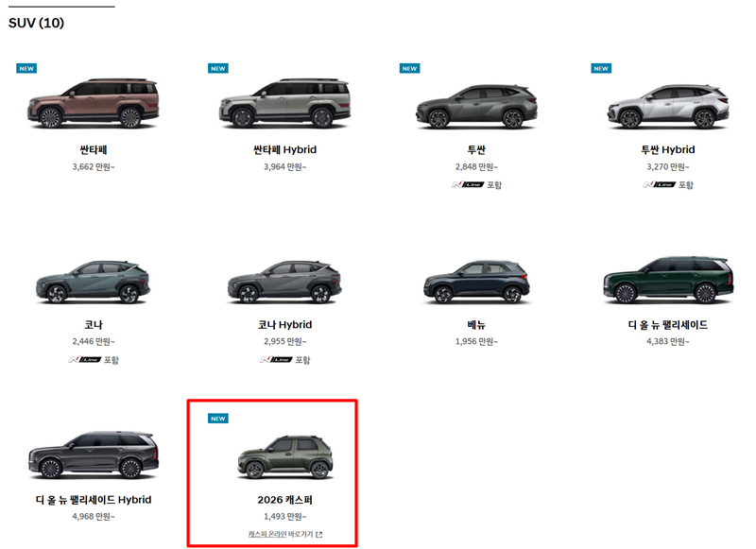This screenshot has width=756, height=549.
Task: Click the N Line logo under 코나 Hybrid
Action: pos(276,360)
